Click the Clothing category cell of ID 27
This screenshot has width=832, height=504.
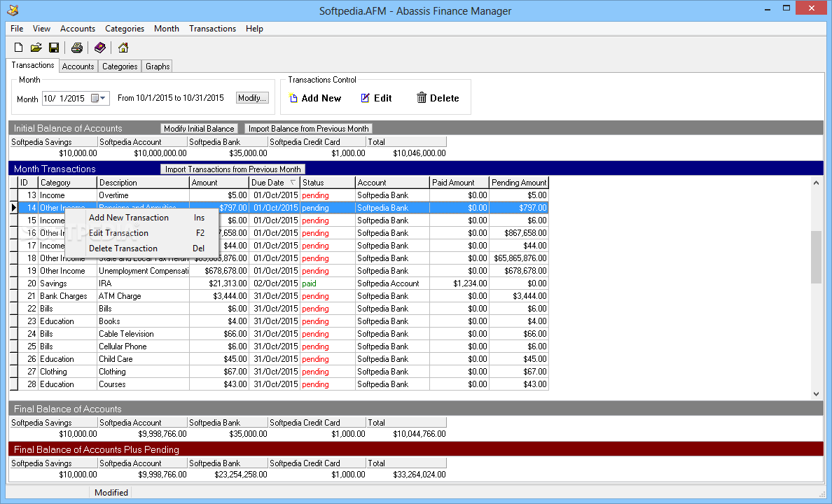point(68,372)
